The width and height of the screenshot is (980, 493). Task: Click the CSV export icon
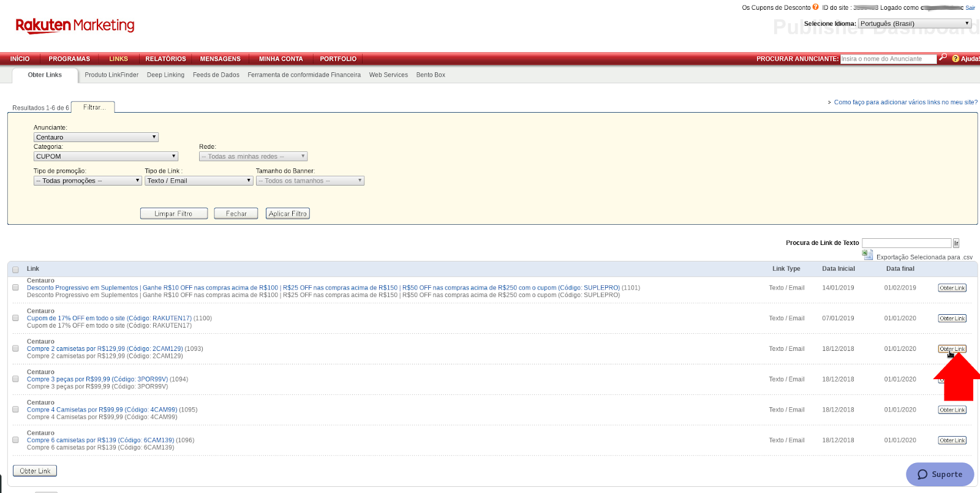pos(867,255)
